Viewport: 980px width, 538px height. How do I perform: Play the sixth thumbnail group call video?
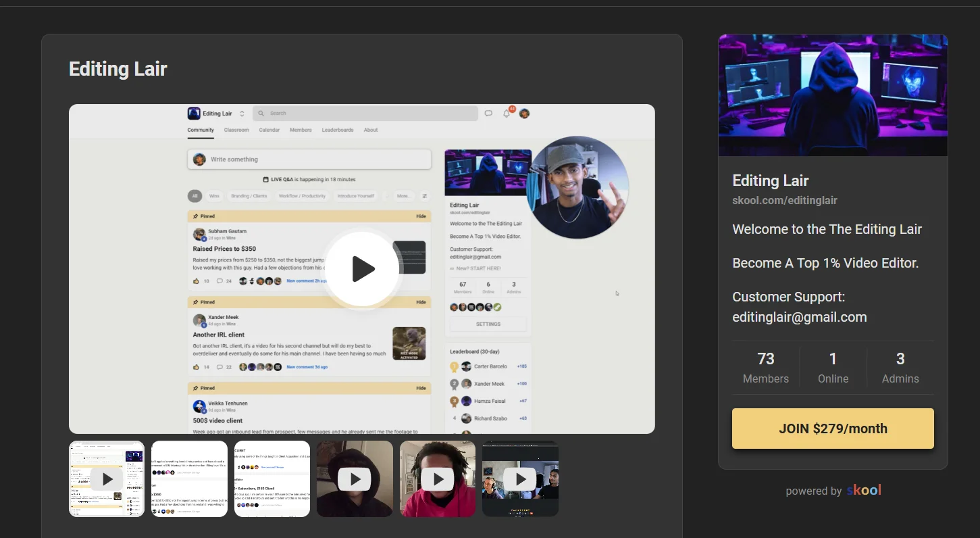pos(521,479)
